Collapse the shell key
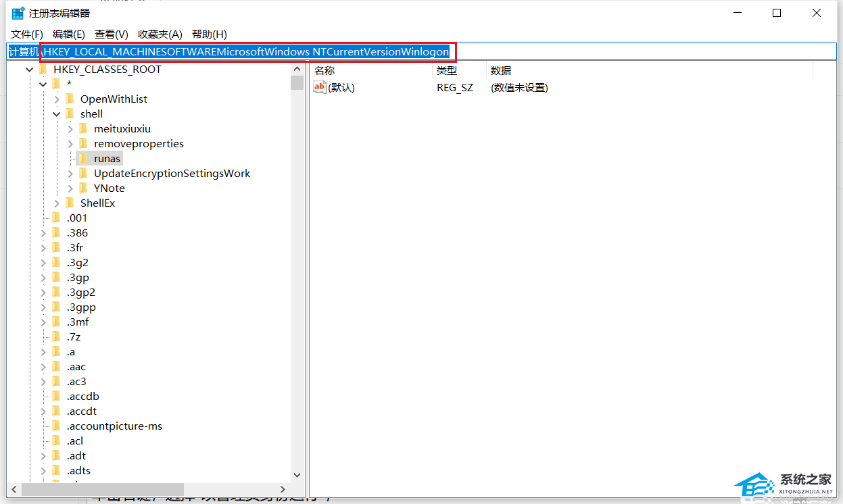Image resolution: width=843 pixels, height=504 pixels. [57, 114]
